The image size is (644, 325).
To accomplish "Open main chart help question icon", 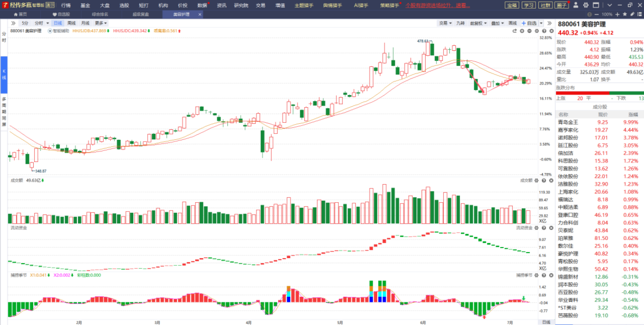I will pyautogui.click(x=543, y=31).
